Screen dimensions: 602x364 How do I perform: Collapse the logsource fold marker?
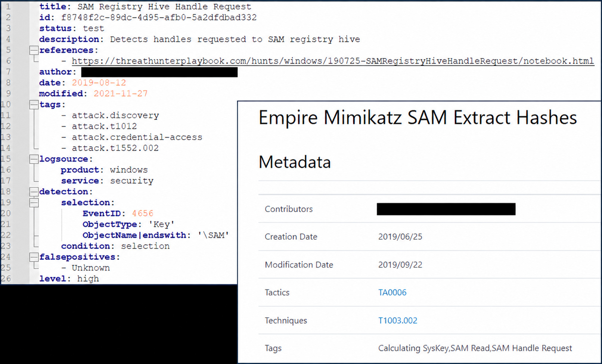click(34, 159)
